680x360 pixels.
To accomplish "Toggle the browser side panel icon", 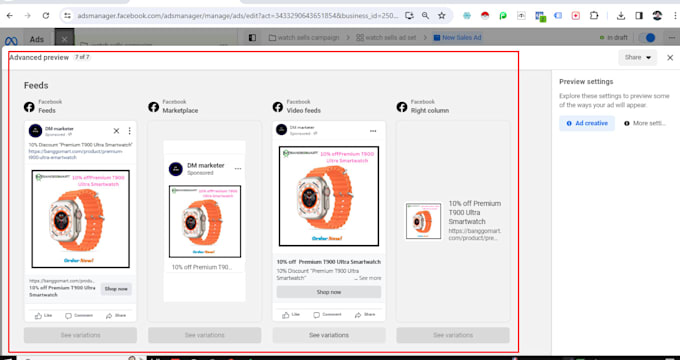I will pyautogui.click(x=639, y=16).
